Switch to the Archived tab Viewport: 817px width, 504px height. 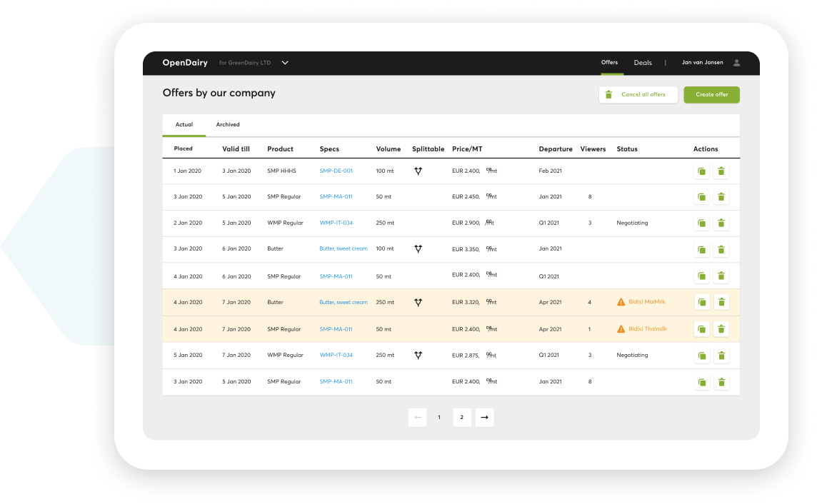tap(228, 125)
